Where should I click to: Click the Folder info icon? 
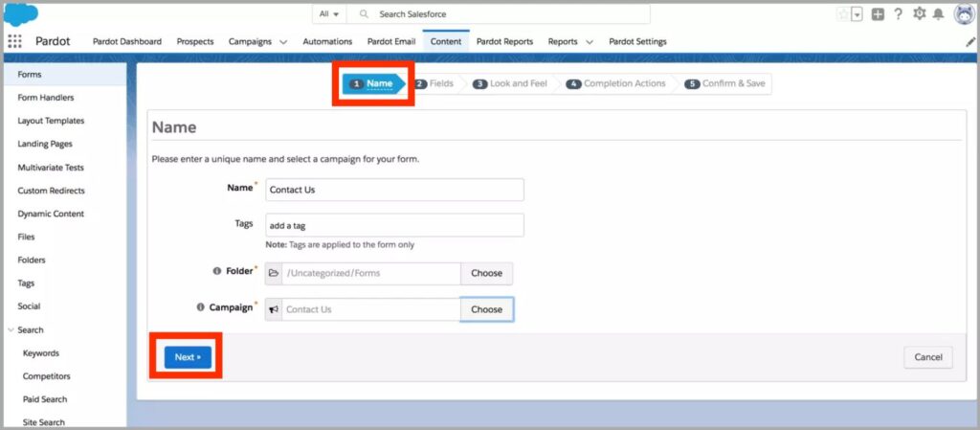[217, 271]
